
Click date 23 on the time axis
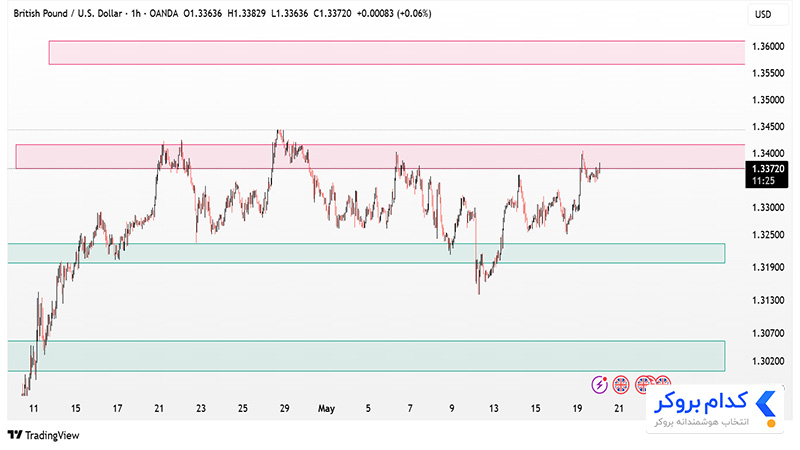[x=201, y=408]
